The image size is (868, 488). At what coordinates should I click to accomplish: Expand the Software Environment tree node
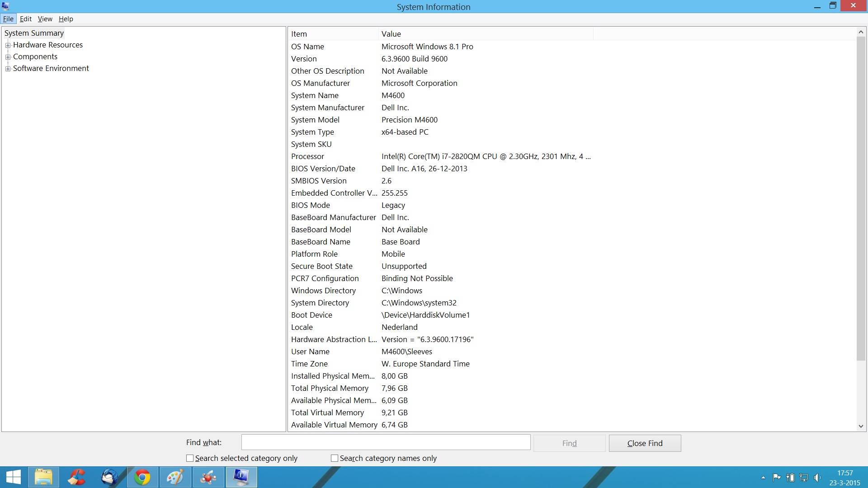pos(8,69)
